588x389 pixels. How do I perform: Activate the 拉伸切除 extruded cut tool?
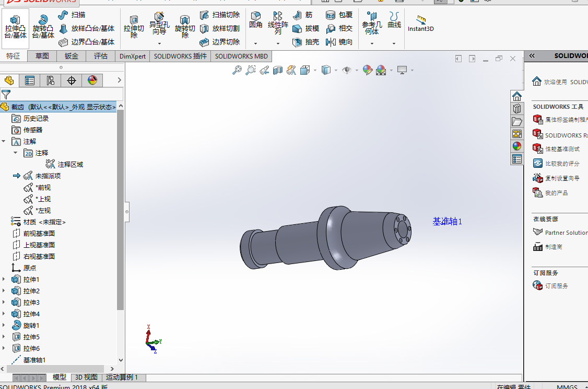point(134,27)
